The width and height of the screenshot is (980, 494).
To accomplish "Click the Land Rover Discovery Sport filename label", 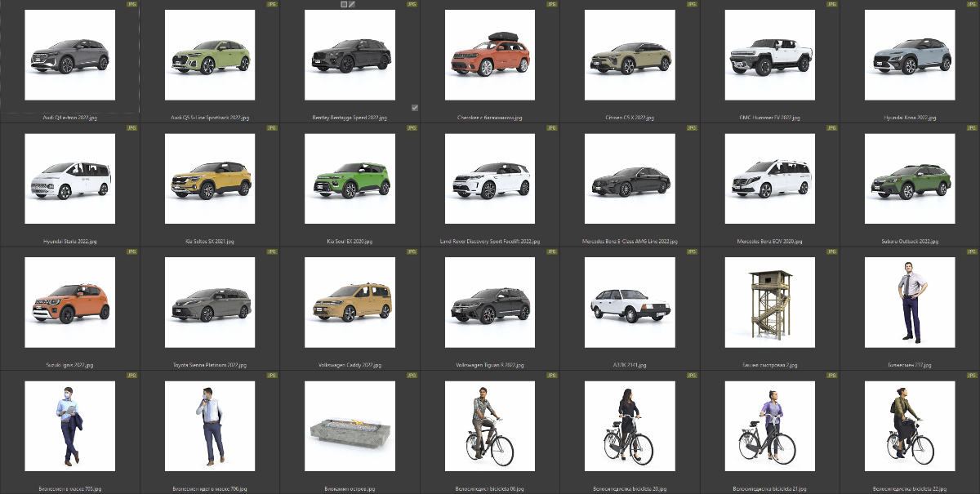I will coord(490,242).
